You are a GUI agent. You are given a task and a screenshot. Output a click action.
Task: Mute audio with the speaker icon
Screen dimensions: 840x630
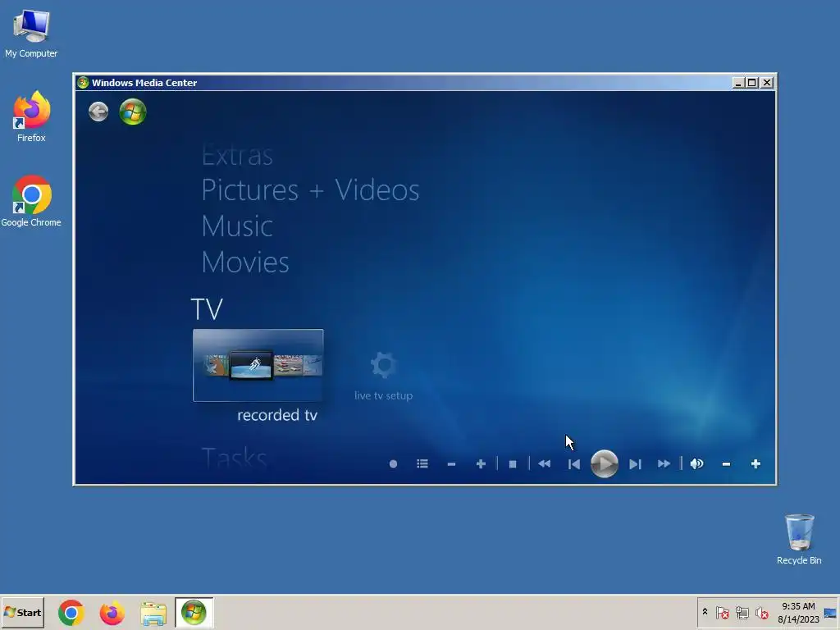click(x=696, y=464)
